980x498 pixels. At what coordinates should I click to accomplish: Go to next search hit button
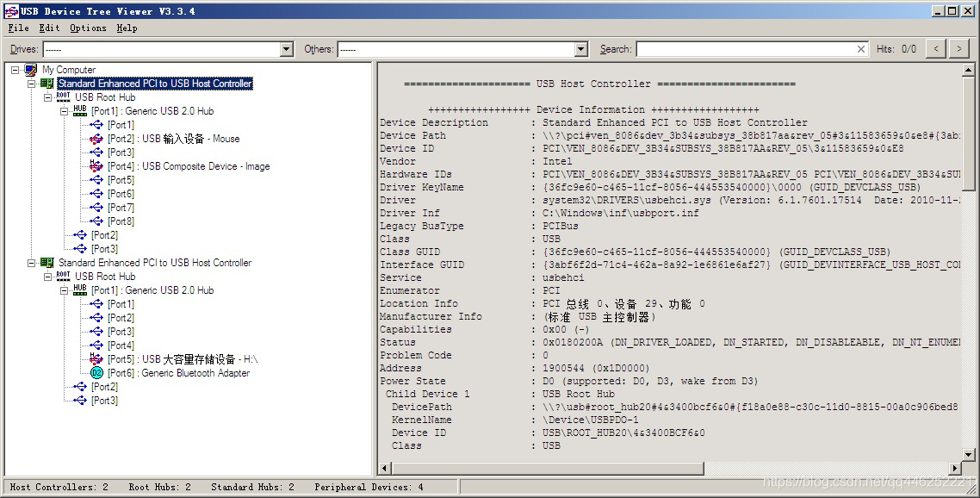click(958, 49)
